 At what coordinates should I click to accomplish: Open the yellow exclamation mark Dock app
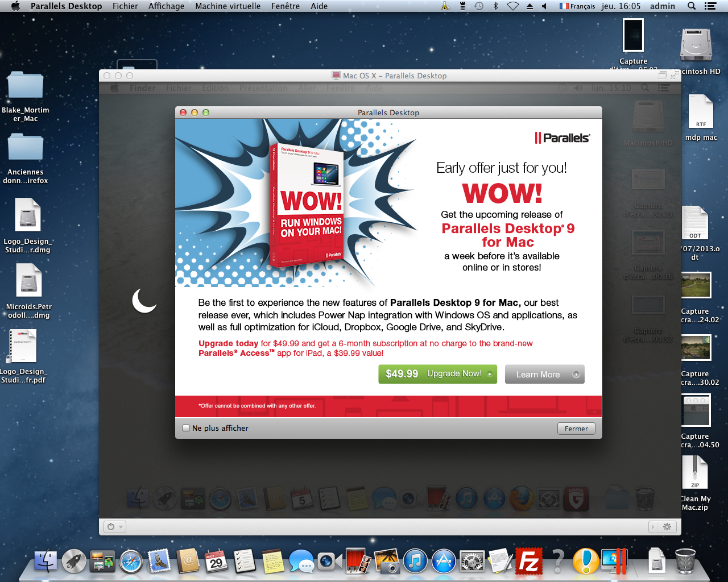coord(586,561)
